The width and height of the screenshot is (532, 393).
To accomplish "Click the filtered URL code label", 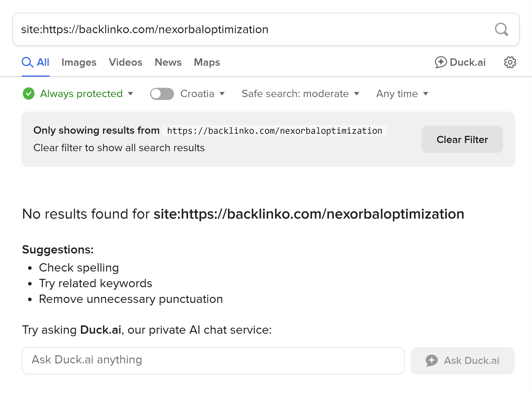I will (275, 131).
